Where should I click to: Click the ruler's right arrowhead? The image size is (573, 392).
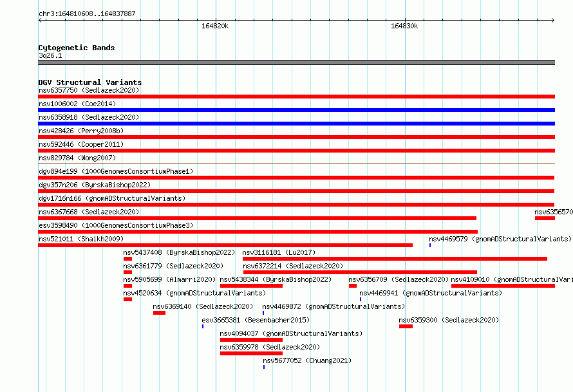tap(553, 20)
